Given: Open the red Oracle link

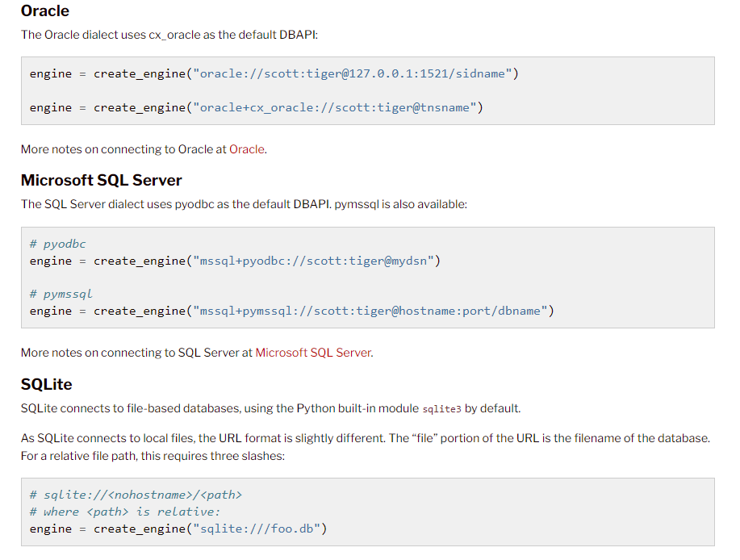Looking at the screenshot, I should [x=246, y=149].
